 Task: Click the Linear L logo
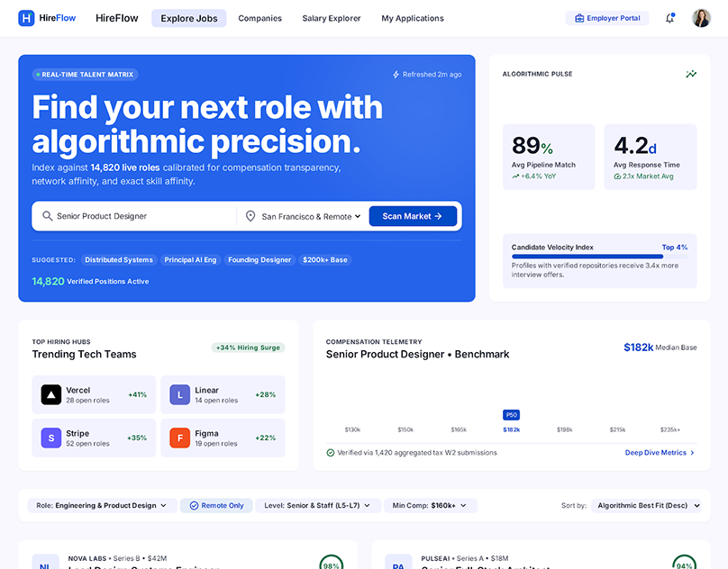pos(179,394)
